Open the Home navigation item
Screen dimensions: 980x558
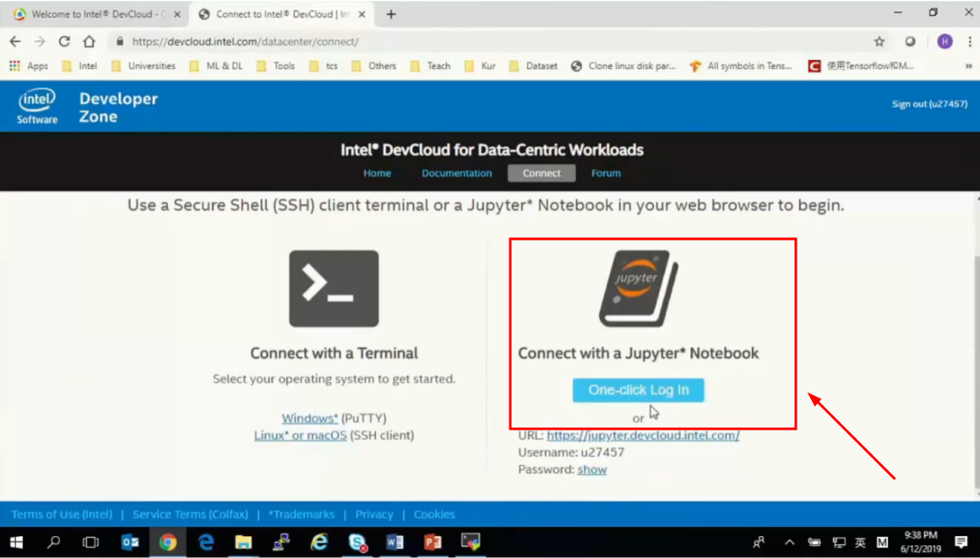[x=377, y=173]
